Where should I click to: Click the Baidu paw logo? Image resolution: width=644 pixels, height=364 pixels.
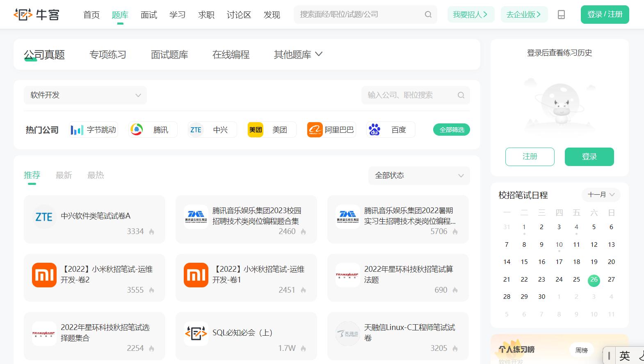(x=375, y=130)
